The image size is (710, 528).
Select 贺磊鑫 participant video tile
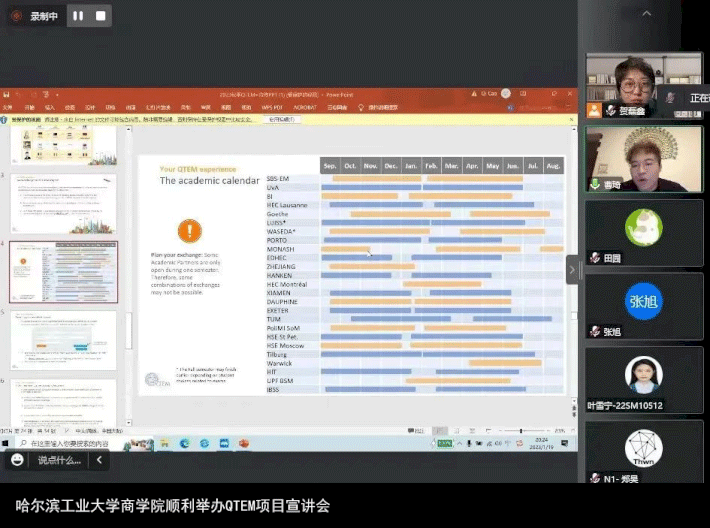(644, 85)
